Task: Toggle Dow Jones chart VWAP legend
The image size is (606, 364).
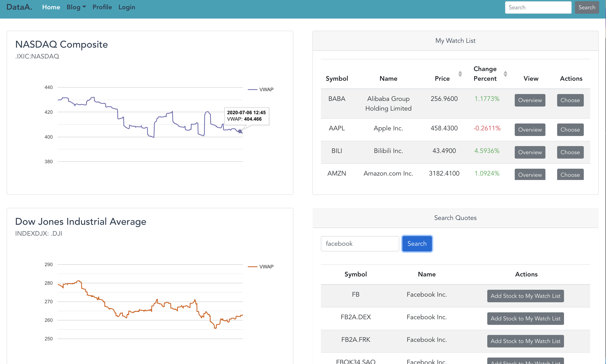Action: click(261, 267)
